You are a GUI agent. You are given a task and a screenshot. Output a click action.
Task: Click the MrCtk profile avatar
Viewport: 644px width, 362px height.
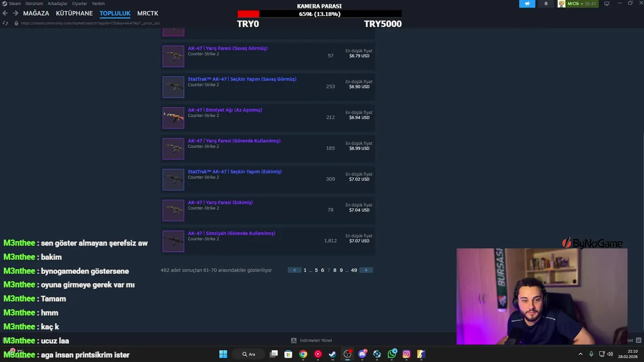(561, 4)
